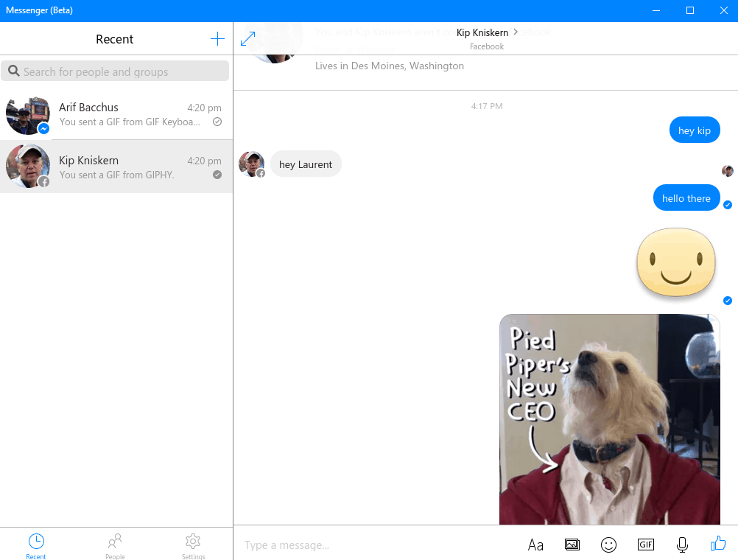Focus the Type a message box

376,545
